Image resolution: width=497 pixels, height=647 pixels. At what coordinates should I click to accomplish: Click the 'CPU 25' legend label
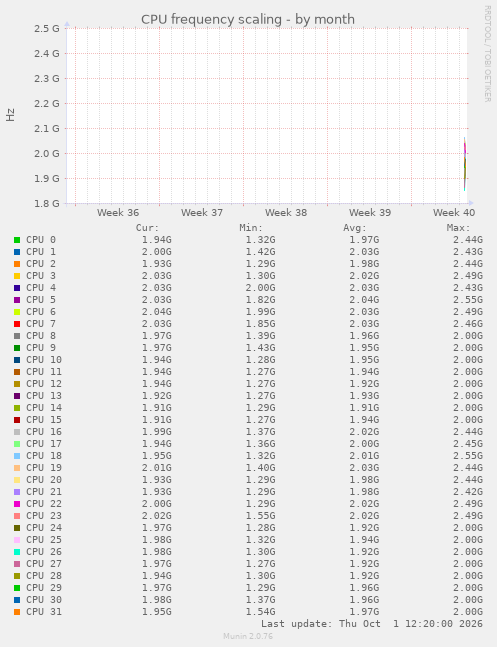coord(44,540)
